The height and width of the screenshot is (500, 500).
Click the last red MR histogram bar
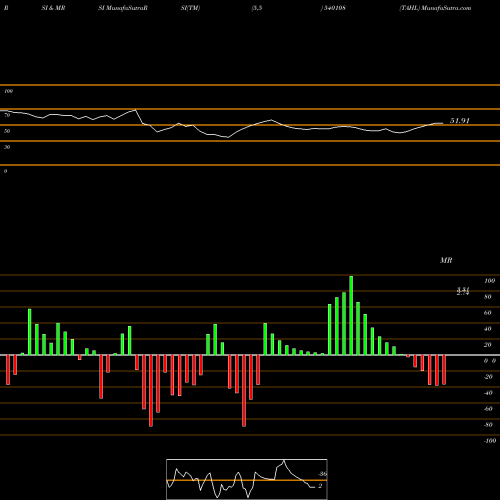[x=444, y=370]
